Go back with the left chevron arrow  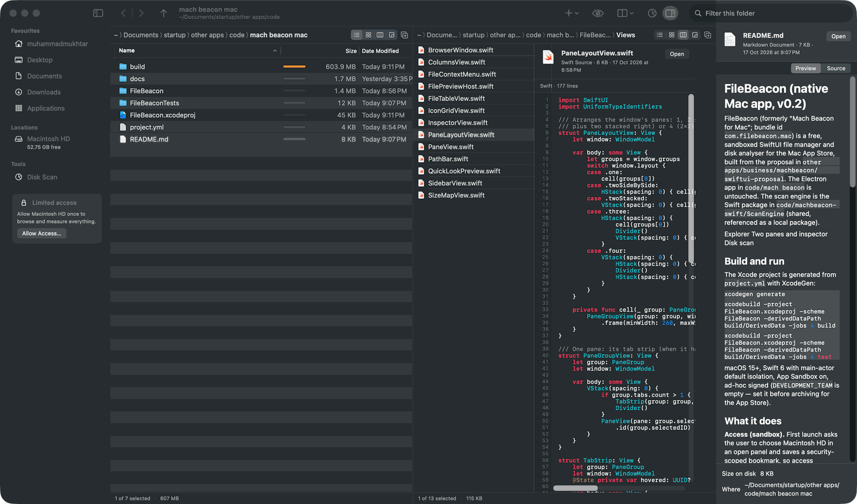click(123, 13)
